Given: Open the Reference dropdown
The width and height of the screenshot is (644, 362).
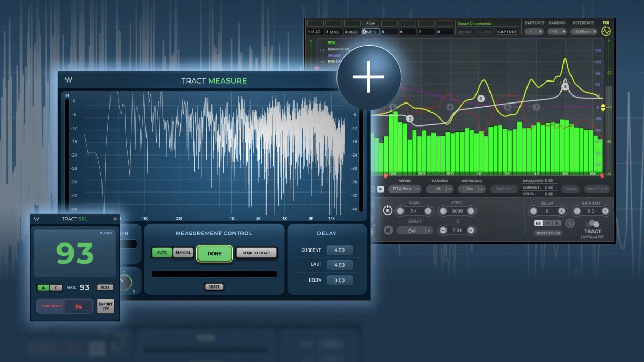Looking at the screenshot, I should 584,32.
